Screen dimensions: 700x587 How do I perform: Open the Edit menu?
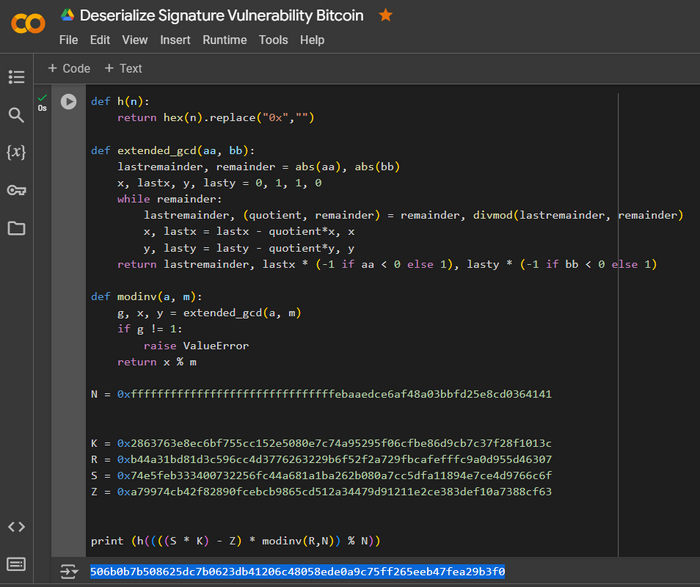100,40
